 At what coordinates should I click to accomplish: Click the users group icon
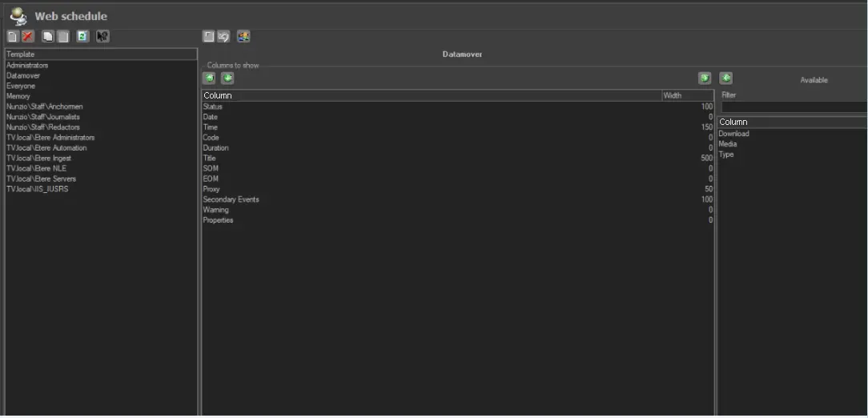[x=243, y=37]
